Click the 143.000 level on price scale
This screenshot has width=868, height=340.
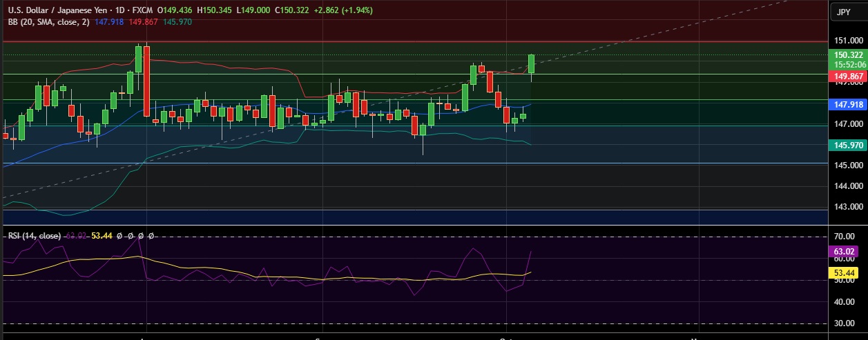click(848, 207)
